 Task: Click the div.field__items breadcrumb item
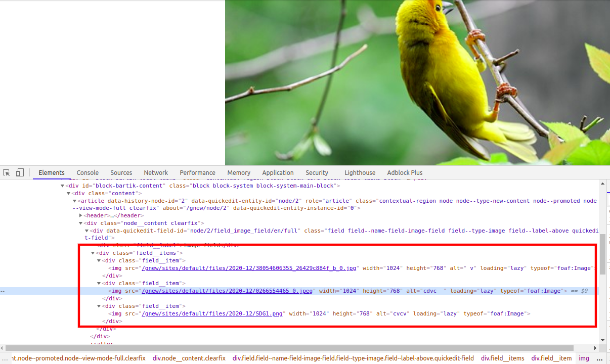(502, 358)
